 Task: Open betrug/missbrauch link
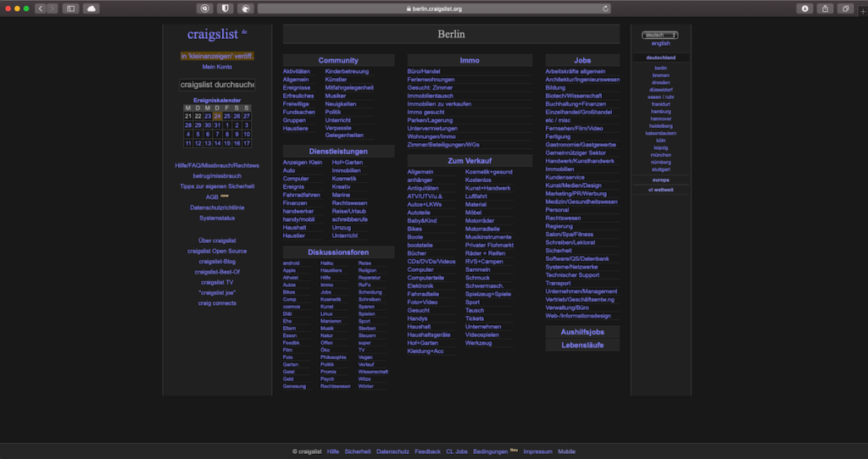tap(217, 176)
